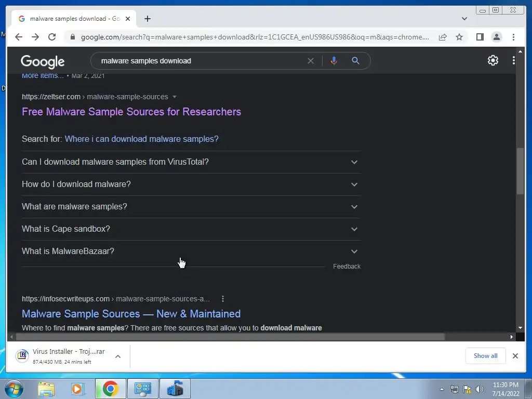532x399 pixels.
Task: Expand 'What are malware samples?' question
Action: coord(191,207)
